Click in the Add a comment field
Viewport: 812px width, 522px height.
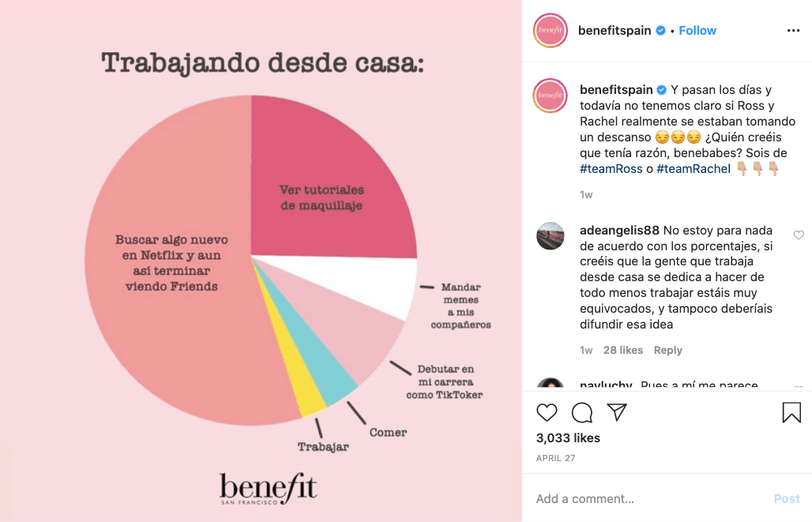point(648,498)
